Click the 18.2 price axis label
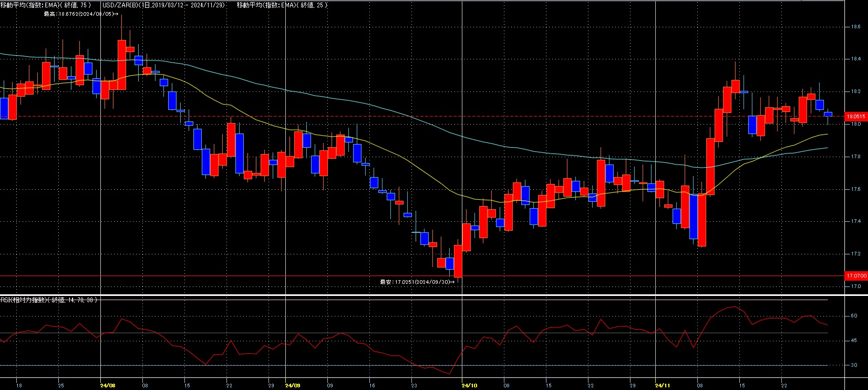 [x=856, y=91]
